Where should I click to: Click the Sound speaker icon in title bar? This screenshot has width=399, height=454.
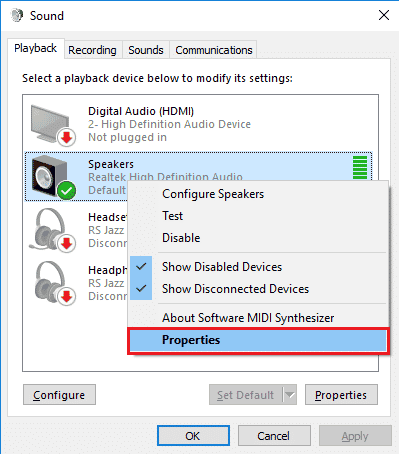(x=17, y=15)
